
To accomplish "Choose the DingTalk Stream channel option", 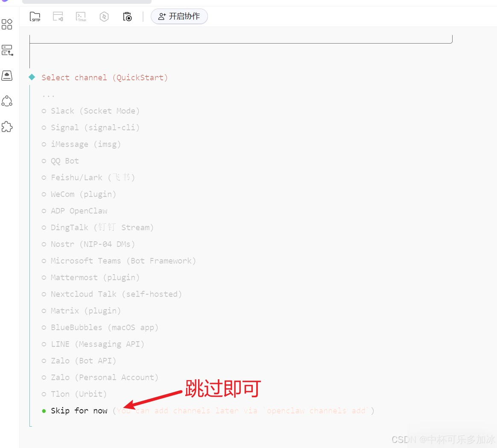I will [98, 227].
